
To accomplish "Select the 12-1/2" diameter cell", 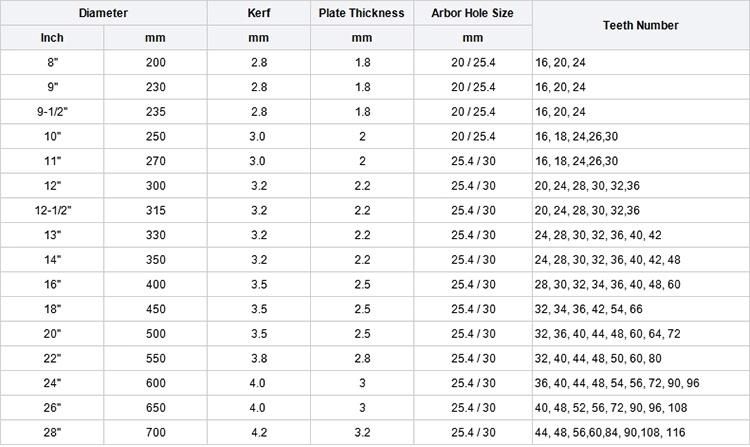I will [52, 210].
